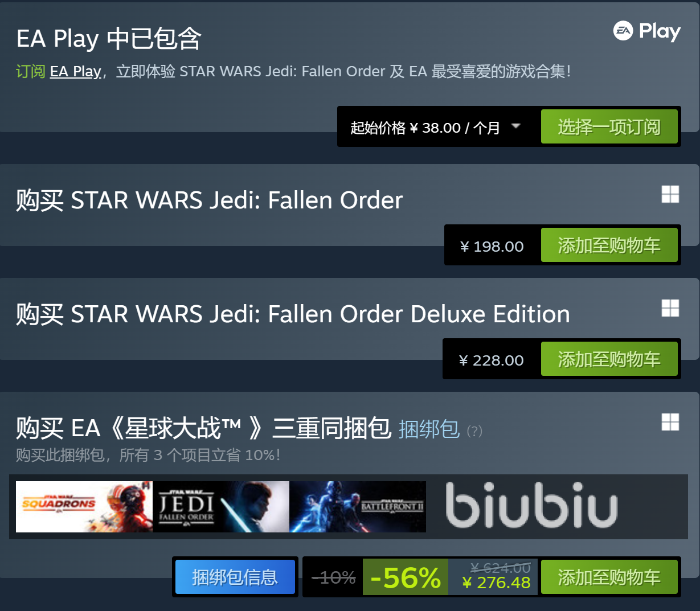Add the EA 星球大战 bundle to cart
700x611 pixels.
pos(609,577)
